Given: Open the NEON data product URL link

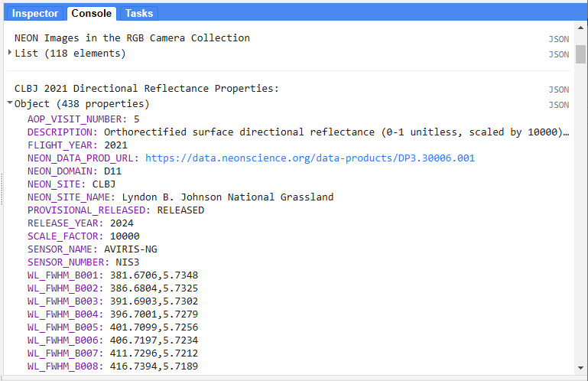Looking at the screenshot, I should (310, 158).
